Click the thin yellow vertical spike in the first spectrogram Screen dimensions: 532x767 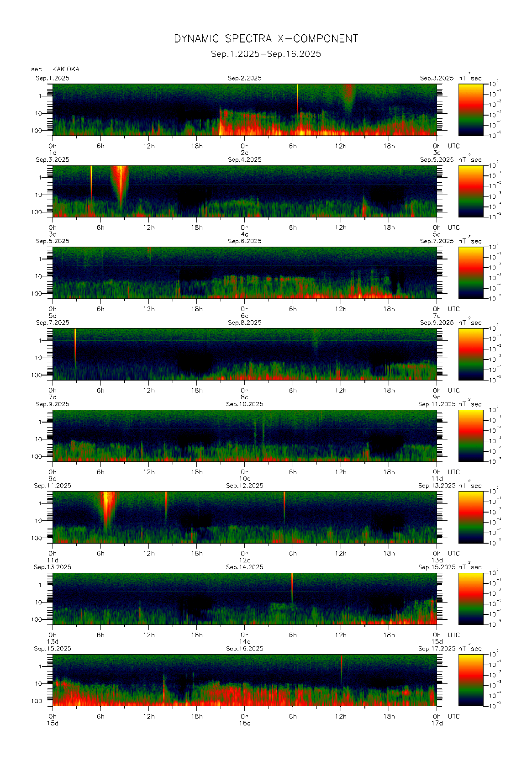297,98
